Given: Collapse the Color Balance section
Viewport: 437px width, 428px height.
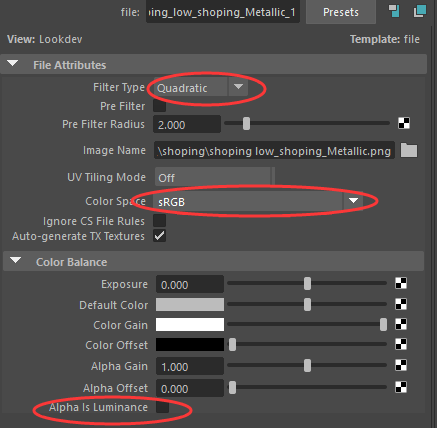Looking at the screenshot, I should tap(15, 260).
